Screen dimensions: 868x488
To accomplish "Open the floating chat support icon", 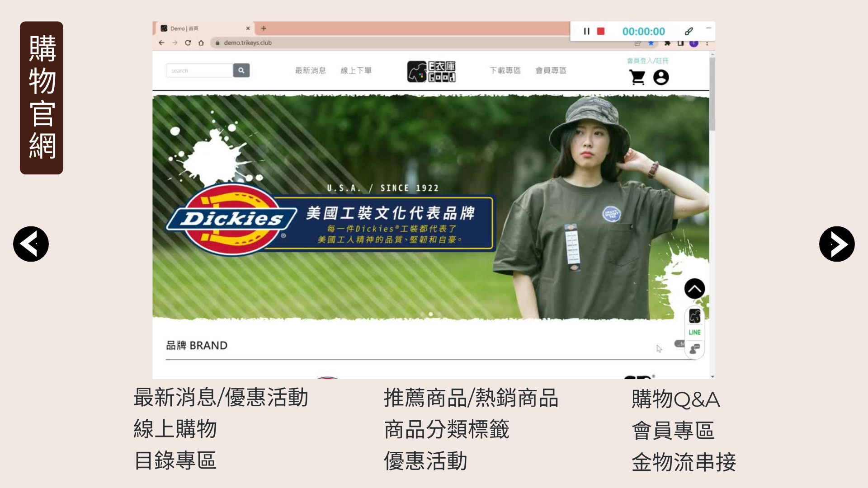I will tap(695, 348).
